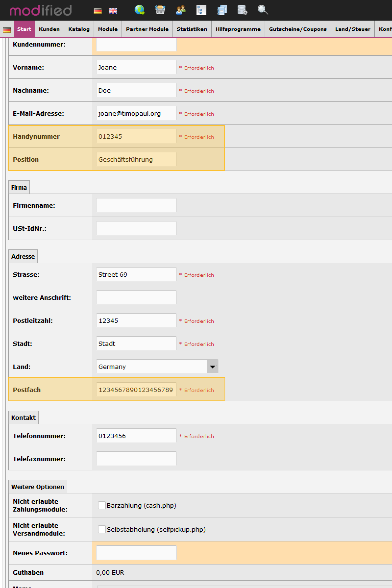Open content manager notebook icon
Screen dimensions: 392x588
point(222,10)
